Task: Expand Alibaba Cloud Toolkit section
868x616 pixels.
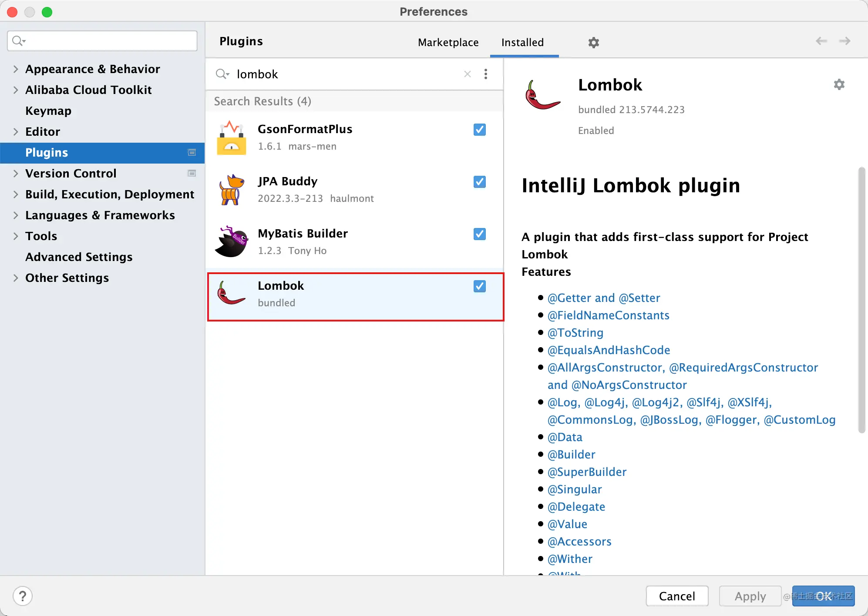Action: [16, 90]
